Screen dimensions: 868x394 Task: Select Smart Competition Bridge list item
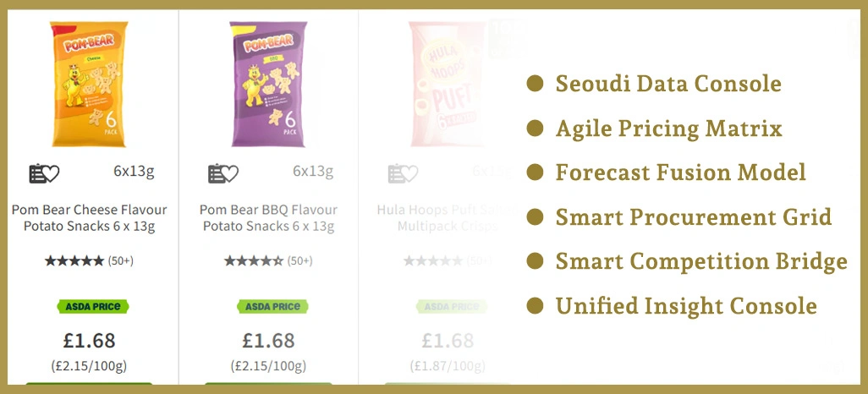(x=700, y=262)
